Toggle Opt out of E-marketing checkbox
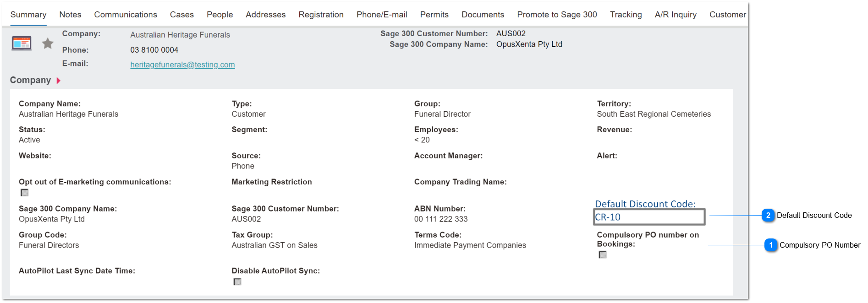Screen dimensions: 868x303 (25, 193)
